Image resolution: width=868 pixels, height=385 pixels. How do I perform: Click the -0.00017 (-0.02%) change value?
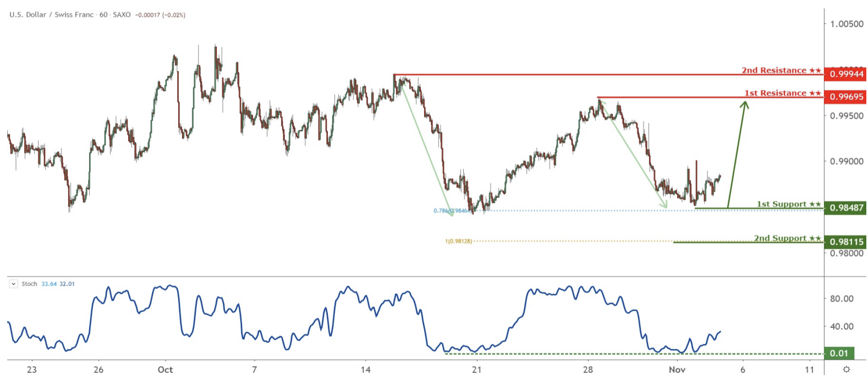tap(160, 15)
